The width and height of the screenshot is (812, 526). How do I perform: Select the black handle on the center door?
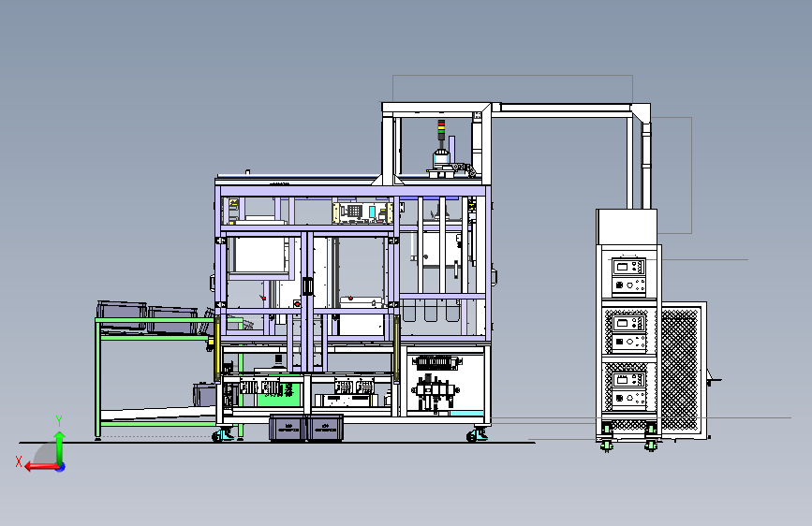pos(307,286)
